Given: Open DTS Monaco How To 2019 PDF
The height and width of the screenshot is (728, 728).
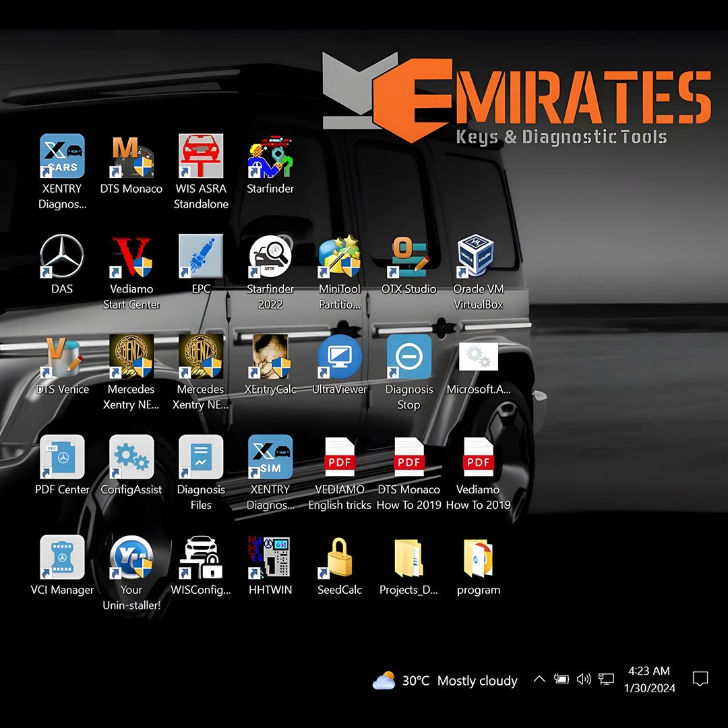Looking at the screenshot, I should pyautogui.click(x=409, y=457).
